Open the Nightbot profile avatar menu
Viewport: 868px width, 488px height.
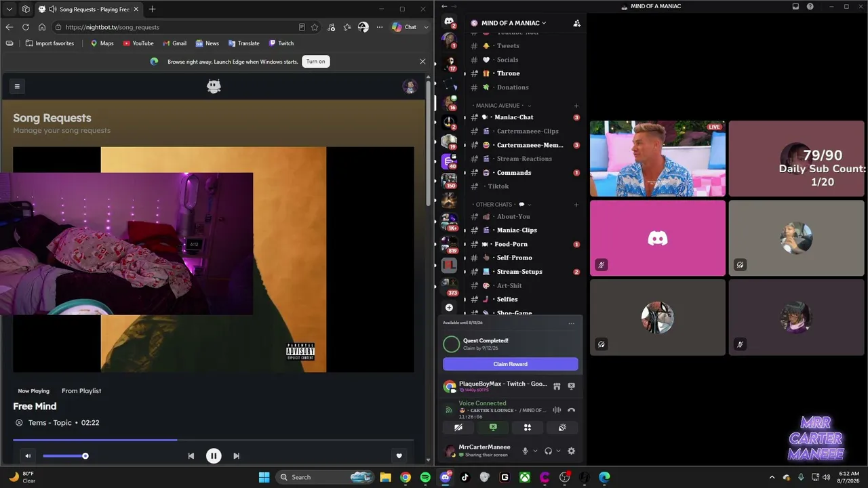tap(409, 86)
